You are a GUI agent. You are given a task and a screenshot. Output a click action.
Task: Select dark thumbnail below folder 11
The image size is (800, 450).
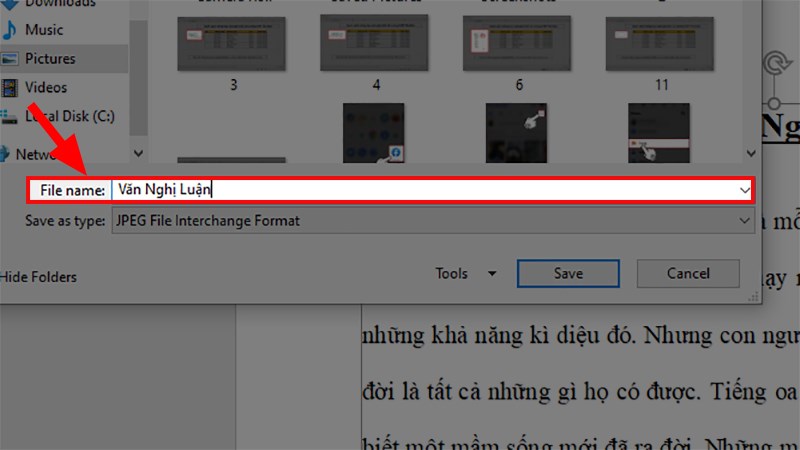pyautogui.click(x=659, y=133)
